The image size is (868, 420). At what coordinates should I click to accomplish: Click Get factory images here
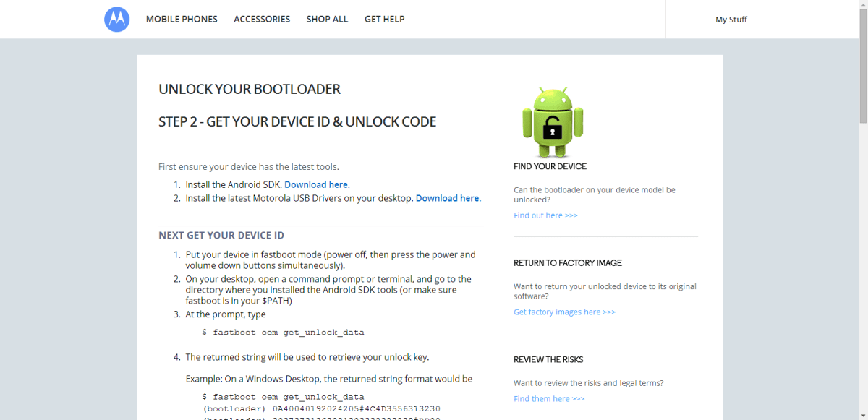(564, 311)
